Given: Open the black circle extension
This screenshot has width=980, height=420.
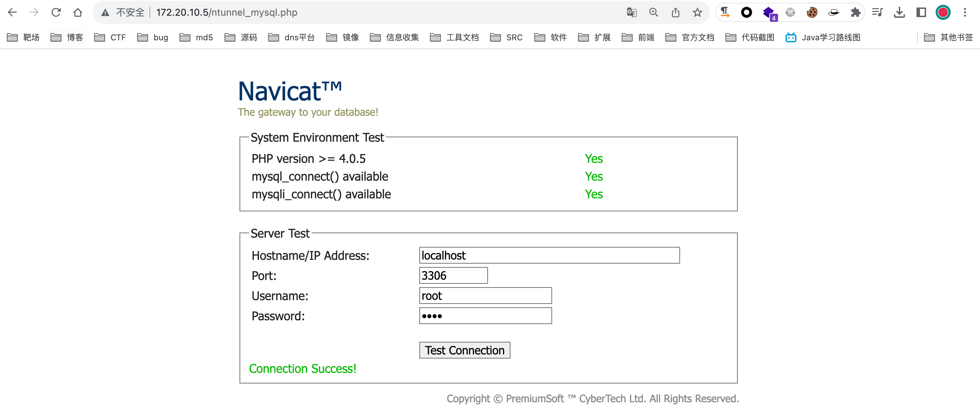Looking at the screenshot, I should (746, 13).
